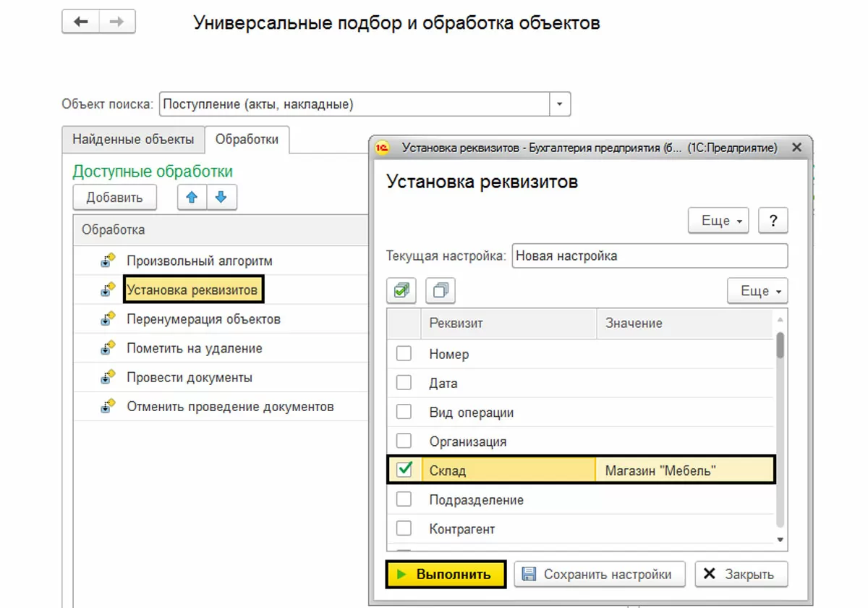This screenshot has width=868, height=608.
Task: Select the Обработки tab
Action: coord(247,139)
